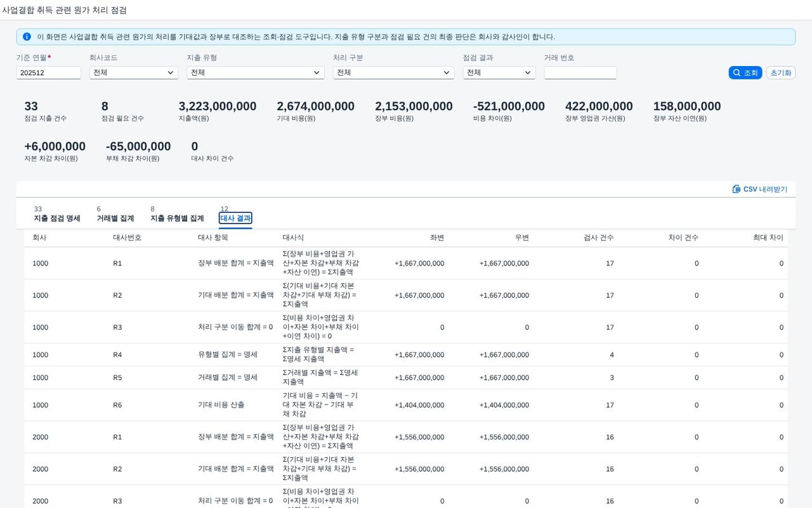812x508 pixels.
Task: Click the 검사 건수 column header
Action: (599, 237)
